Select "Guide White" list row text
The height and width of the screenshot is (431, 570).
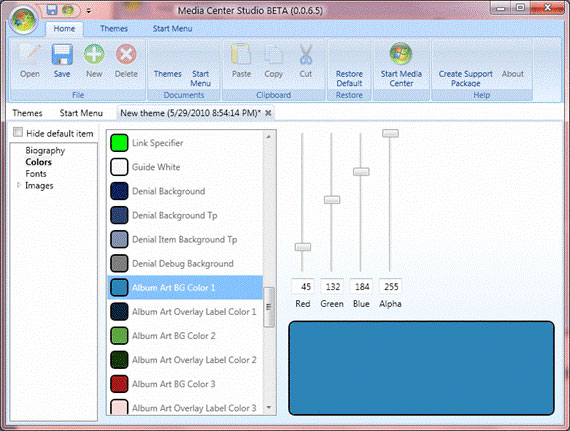(156, 167)
